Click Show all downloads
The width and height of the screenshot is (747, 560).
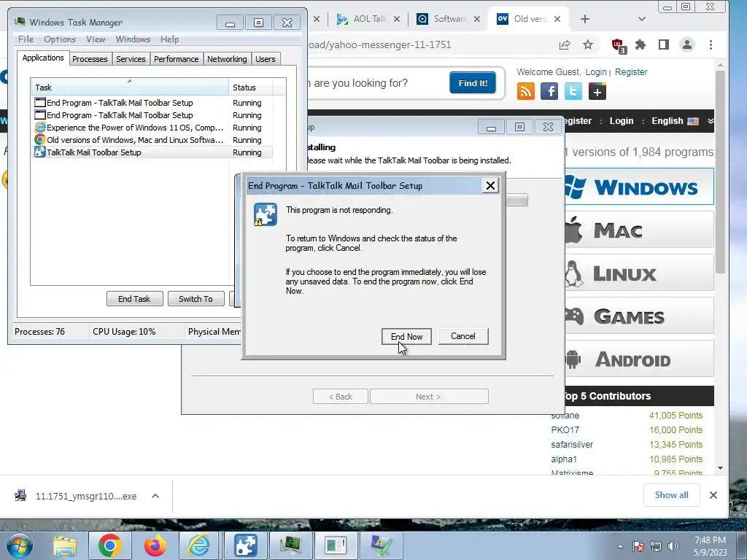pos(672,495)
